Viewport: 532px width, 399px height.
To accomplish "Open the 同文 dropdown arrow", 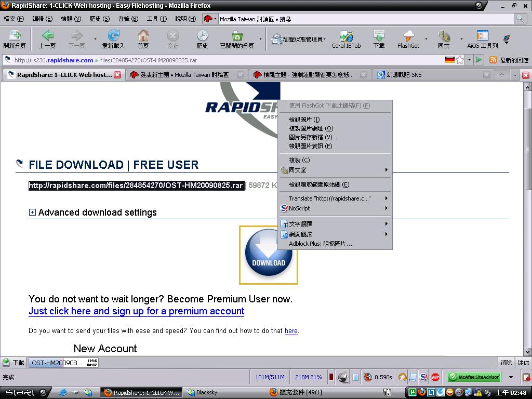I will click(461, 39).
